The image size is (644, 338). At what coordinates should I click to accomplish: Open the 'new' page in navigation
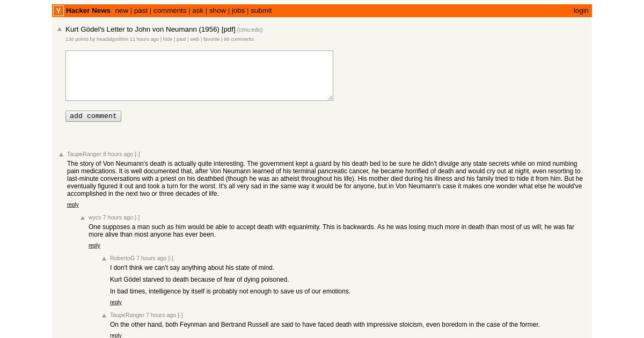122,11
